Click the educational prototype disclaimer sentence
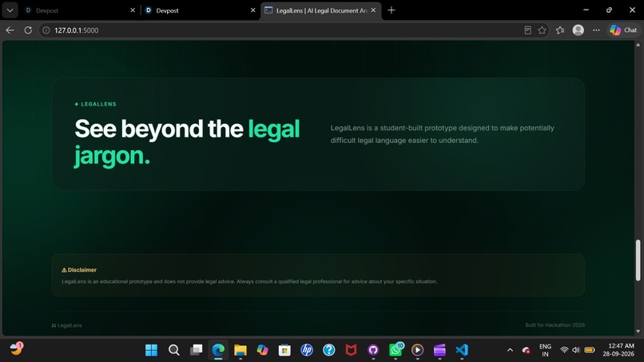 (249, 281)
